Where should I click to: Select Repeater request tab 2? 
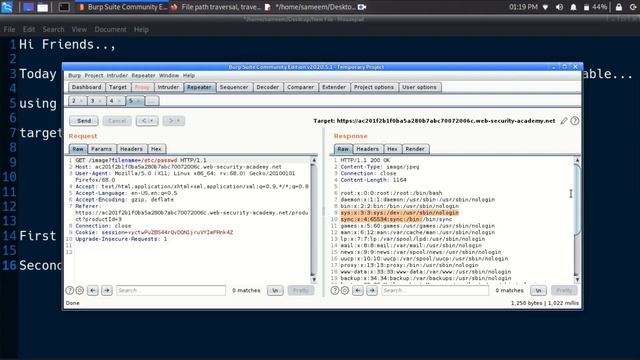(x=74, y=101)
